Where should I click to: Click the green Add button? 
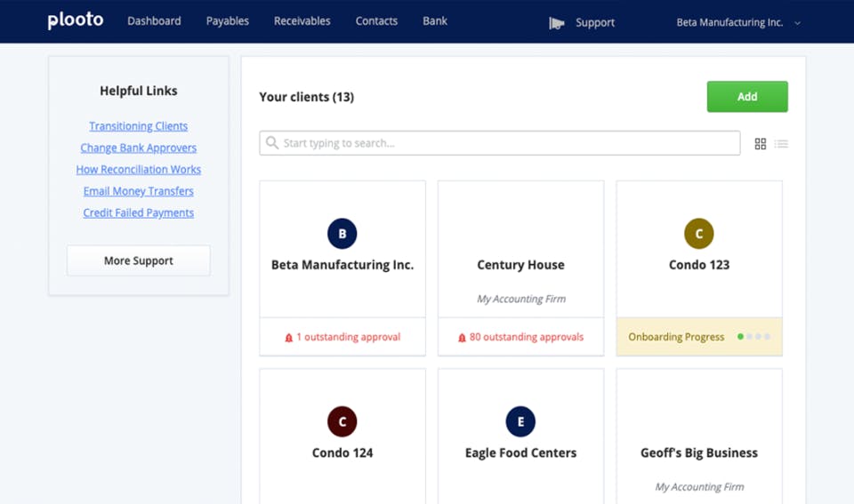[747, 96]
